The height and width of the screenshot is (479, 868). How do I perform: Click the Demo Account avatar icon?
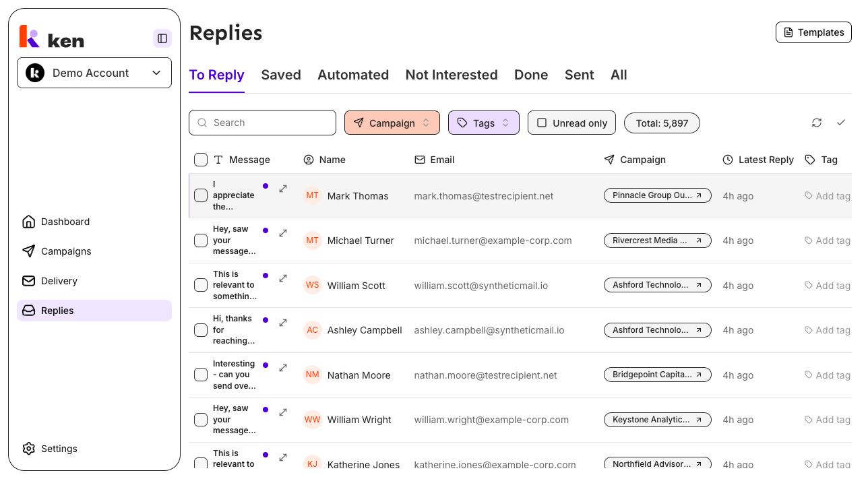tap(35, 73)
